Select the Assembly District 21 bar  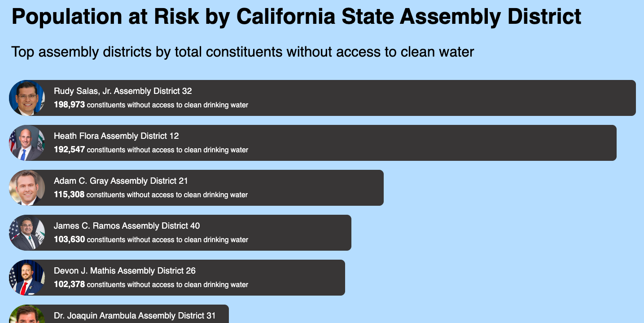click(196, 188)
